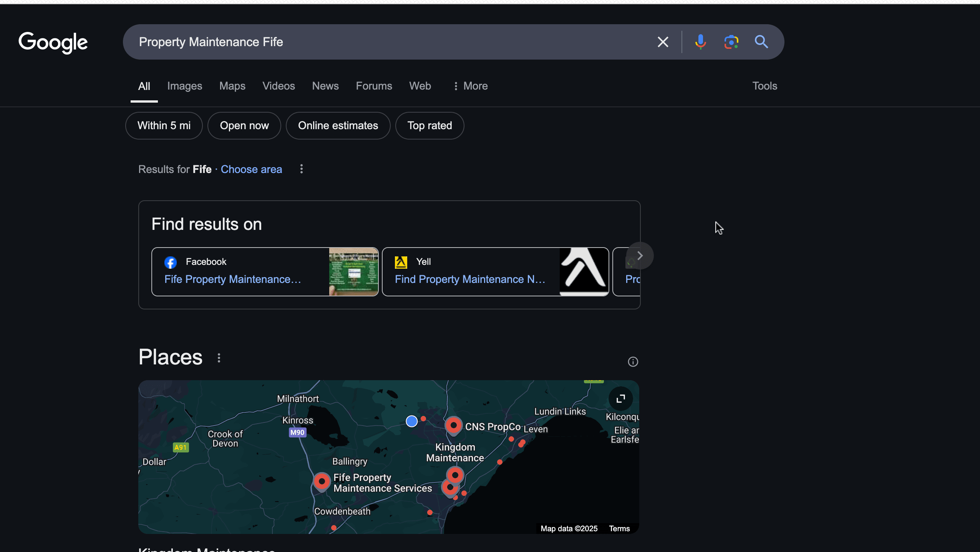Click the M90 road marker on map
980x552 pixels.
(297, 432)
